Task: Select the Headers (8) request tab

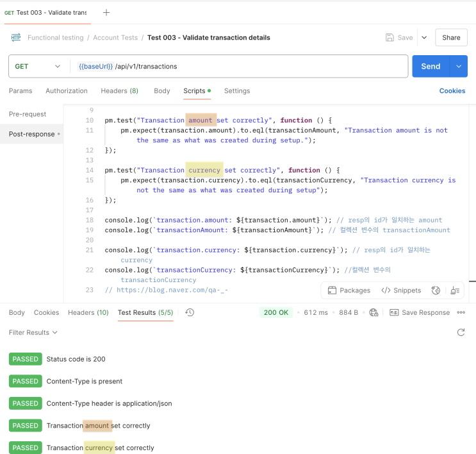Action: coord(120,91)
